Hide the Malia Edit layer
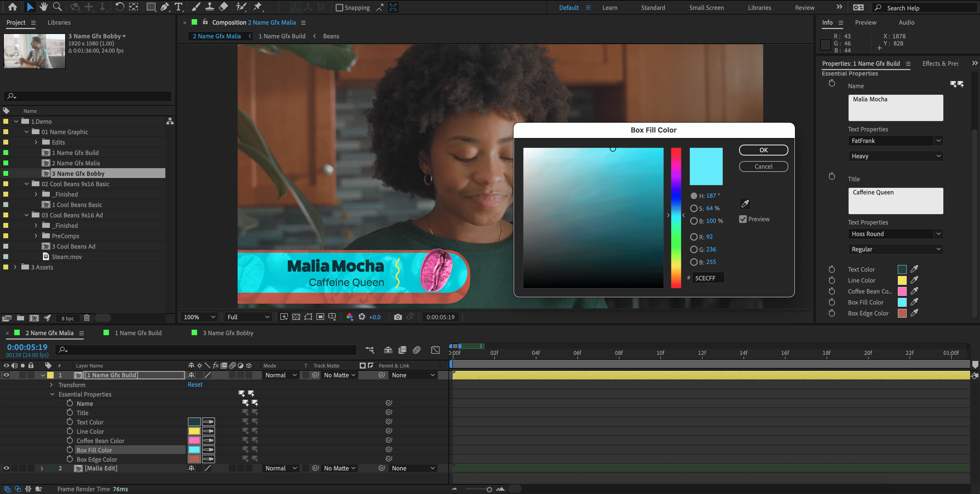980x494 pixels. point(7,468)
